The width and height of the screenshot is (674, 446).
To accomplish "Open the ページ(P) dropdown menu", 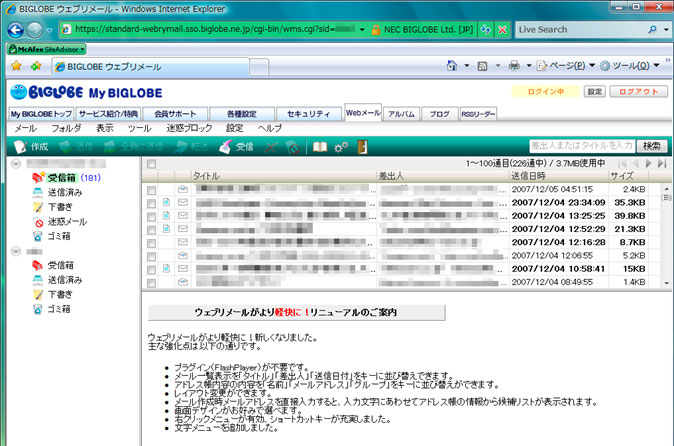I will point(591,65).
